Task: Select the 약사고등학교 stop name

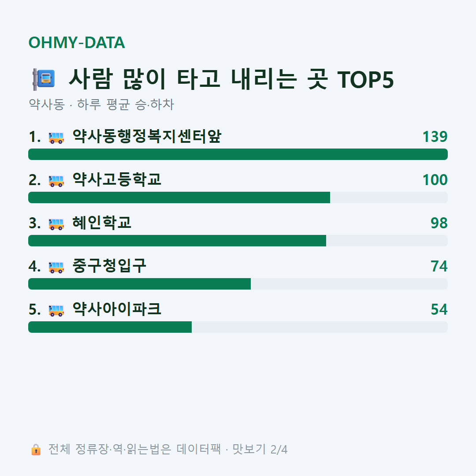Action: coord(116,179)
